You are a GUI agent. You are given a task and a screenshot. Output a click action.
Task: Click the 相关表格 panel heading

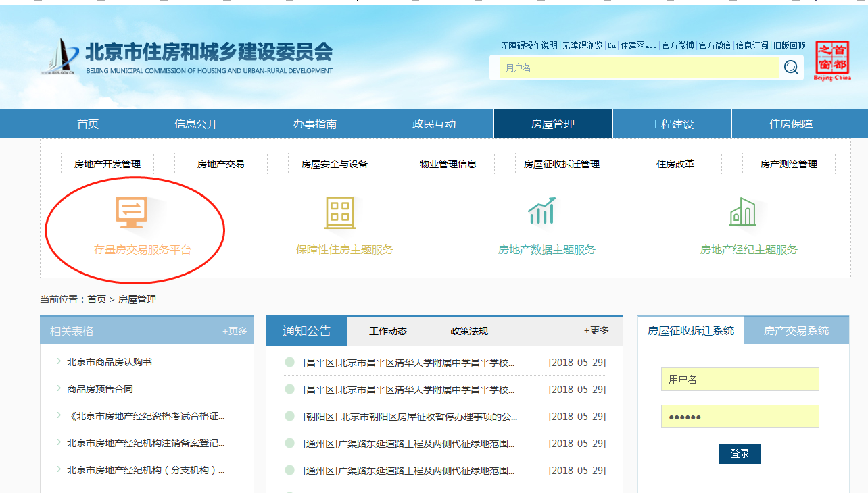72,331
